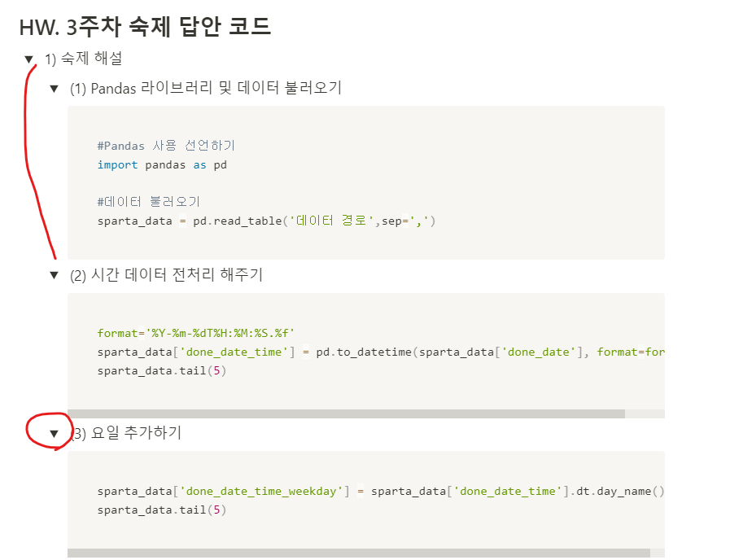
Task: Click the code line 'import pandas as pd'
Action: tap(162, 165)
